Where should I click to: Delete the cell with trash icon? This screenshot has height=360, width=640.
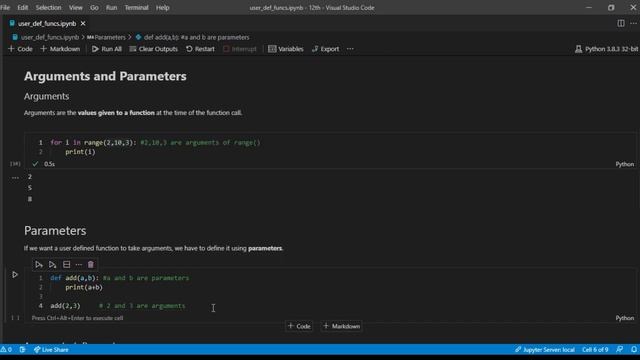91,264
